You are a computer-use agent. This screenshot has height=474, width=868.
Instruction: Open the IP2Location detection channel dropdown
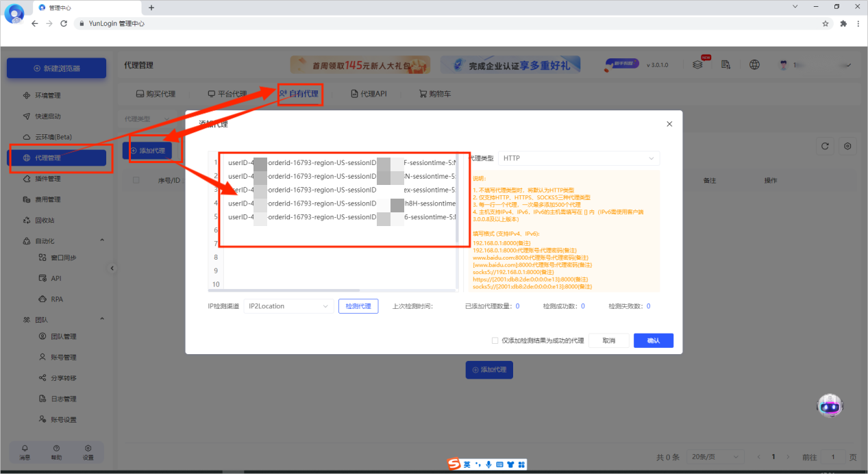pos(289,306)
